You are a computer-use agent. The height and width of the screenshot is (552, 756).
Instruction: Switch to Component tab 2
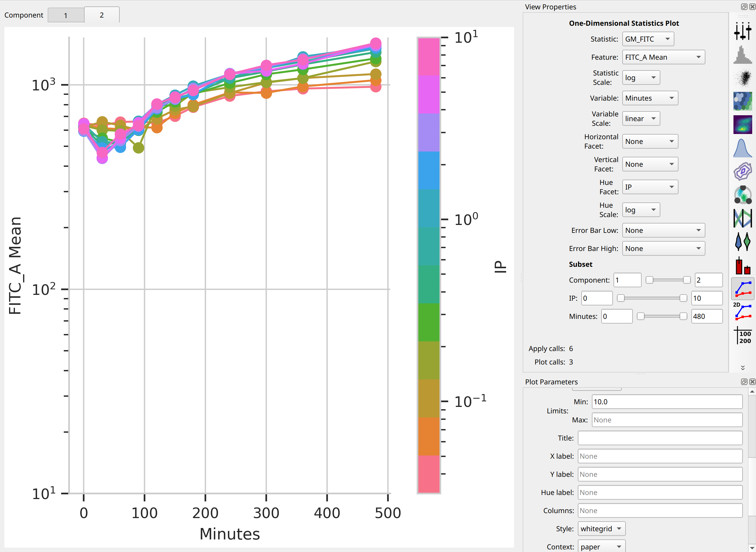[x=102, y=15]
